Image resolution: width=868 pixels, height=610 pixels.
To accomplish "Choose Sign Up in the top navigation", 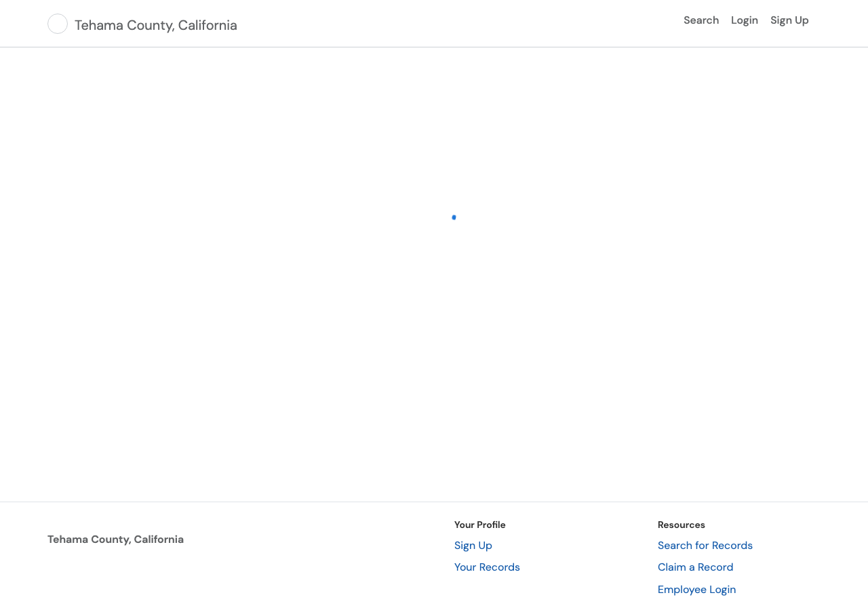I will click(789, 20).
